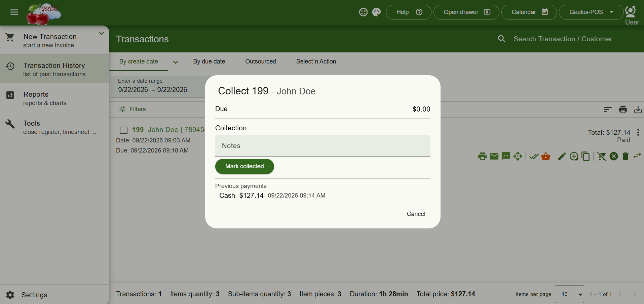Click the download export icon

coord(638,110)
